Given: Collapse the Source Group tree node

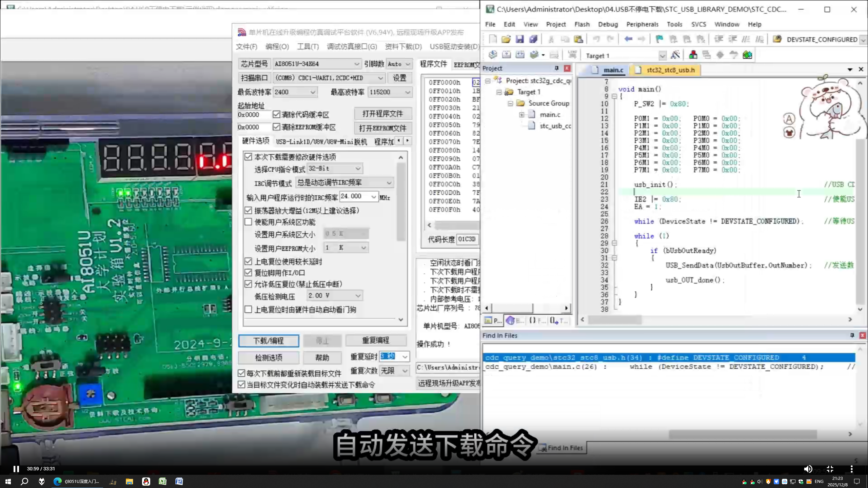Looking at the screenshot, I should pyautogui.click(x=511, y=103).
